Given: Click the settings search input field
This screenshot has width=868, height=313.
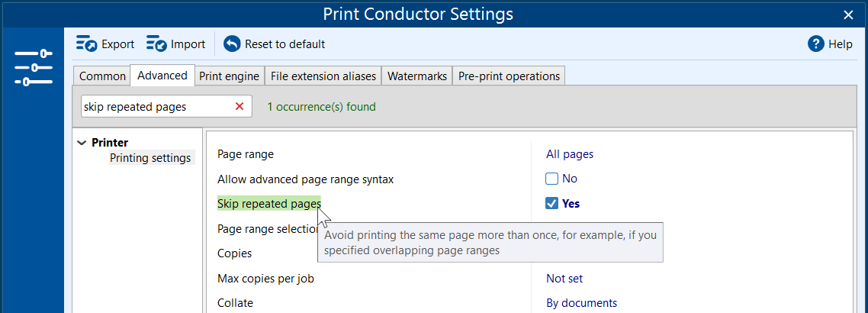Looking at the screenshot, I should click(x=155, y=107).
